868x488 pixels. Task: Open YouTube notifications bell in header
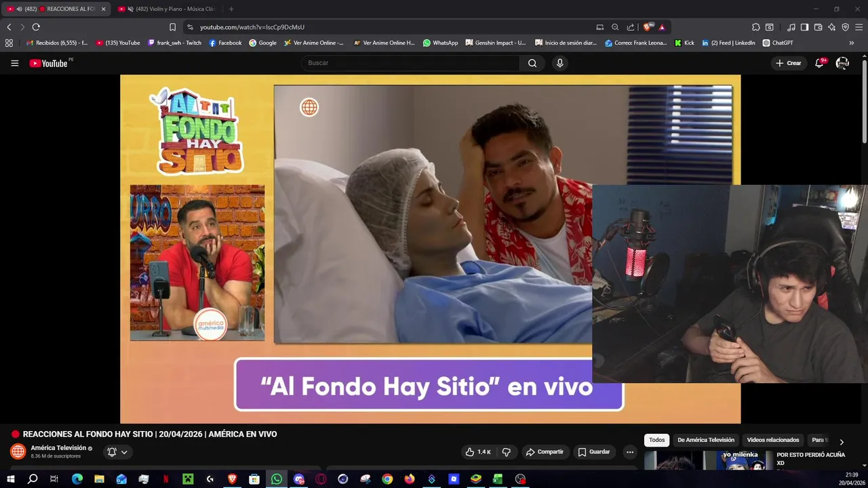pos(819,63)
